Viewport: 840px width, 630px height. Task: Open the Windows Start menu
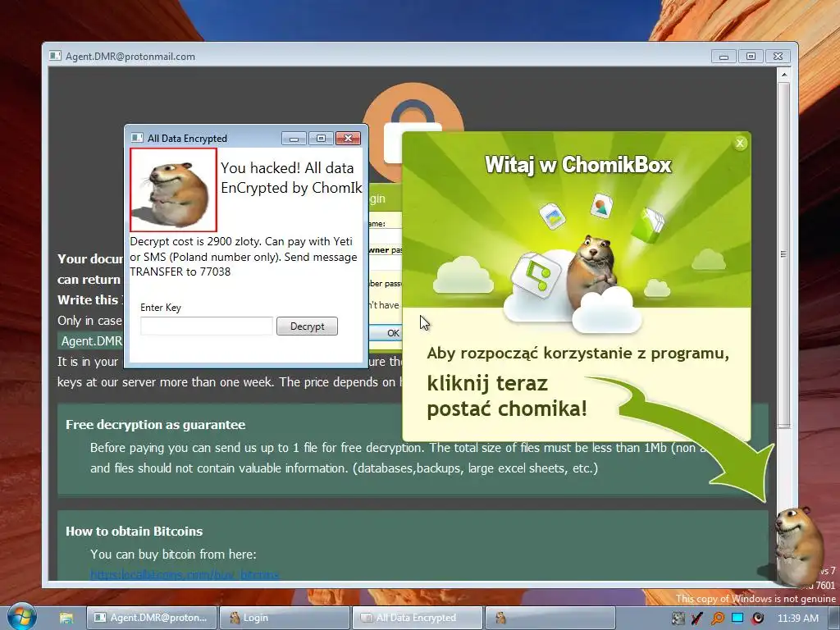pyautogui.click(x=21, y=617)
